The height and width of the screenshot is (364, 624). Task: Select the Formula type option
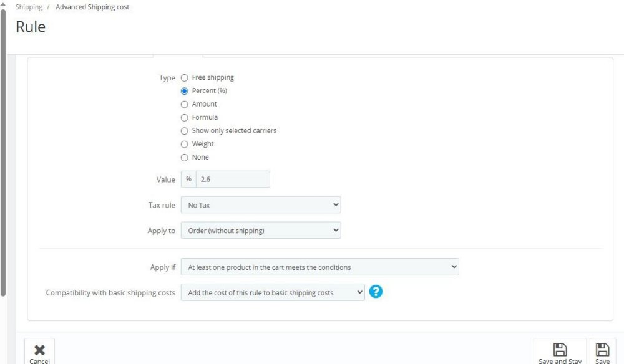pyautogui.click(x=184, y=118)
